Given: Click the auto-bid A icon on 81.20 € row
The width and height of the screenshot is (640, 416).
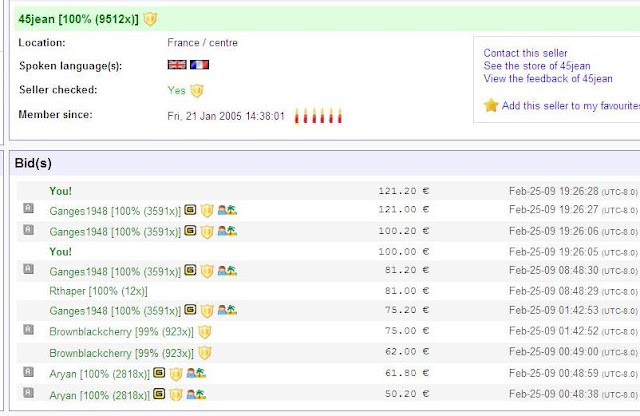Looking at the screenshot, I should coord(28,269).
